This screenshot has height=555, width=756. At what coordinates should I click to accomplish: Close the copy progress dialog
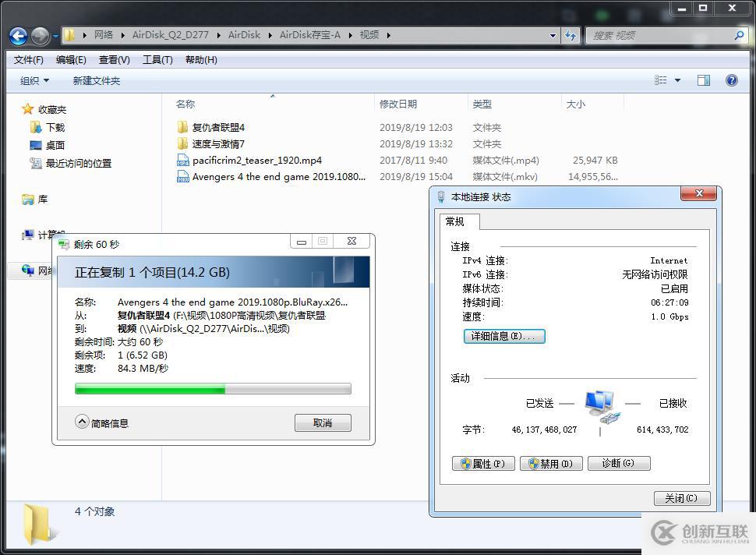(x=352, y=241)
